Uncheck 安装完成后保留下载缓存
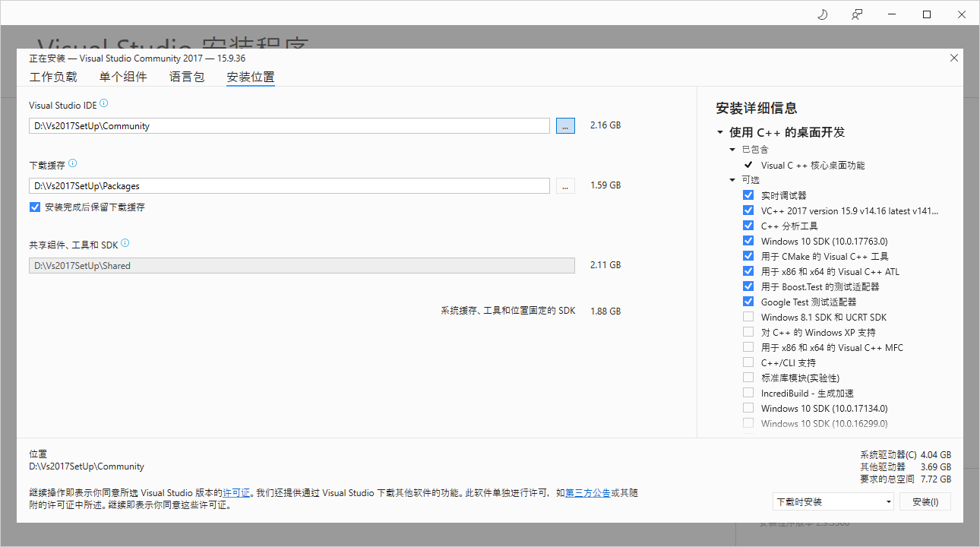 34,206
